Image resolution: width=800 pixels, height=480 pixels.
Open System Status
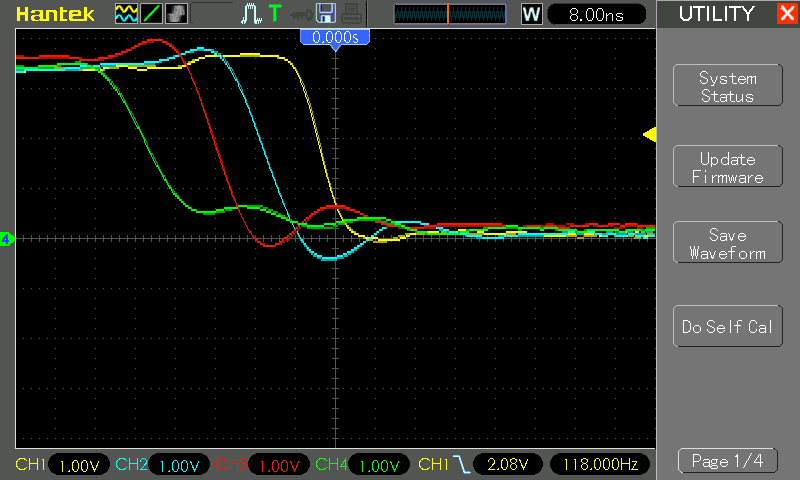coord(728,86)
